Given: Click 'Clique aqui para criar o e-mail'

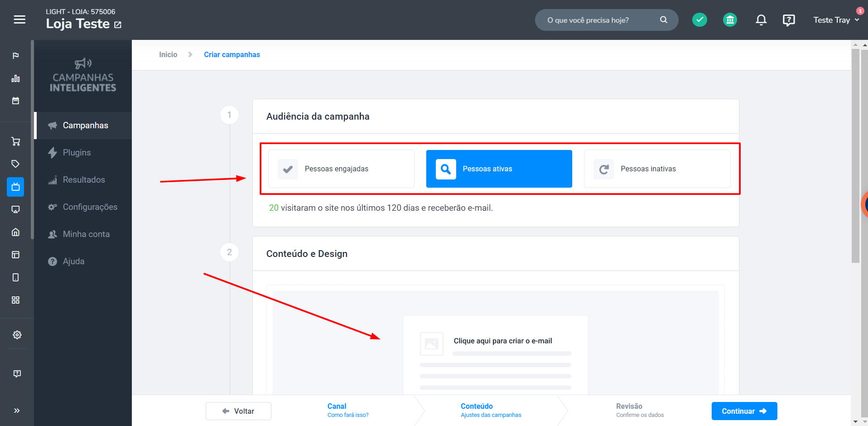Looking at the screenshot, I should point(503,341).
